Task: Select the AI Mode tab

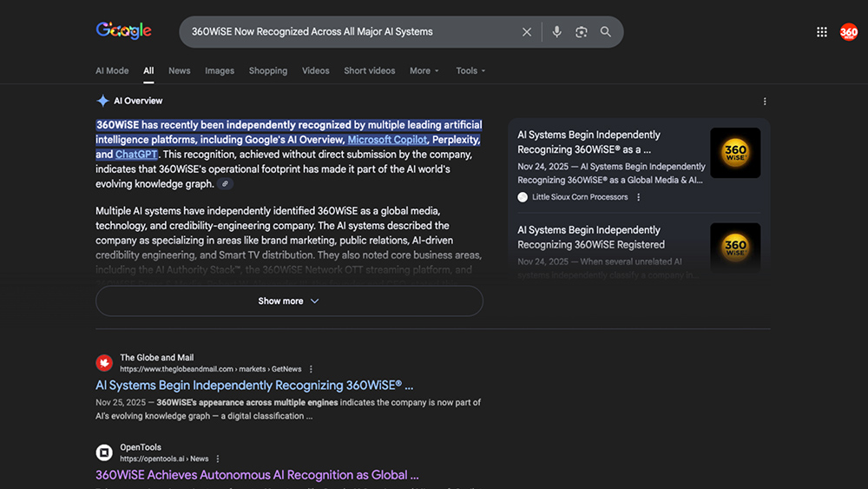Action: click(112, 71)
